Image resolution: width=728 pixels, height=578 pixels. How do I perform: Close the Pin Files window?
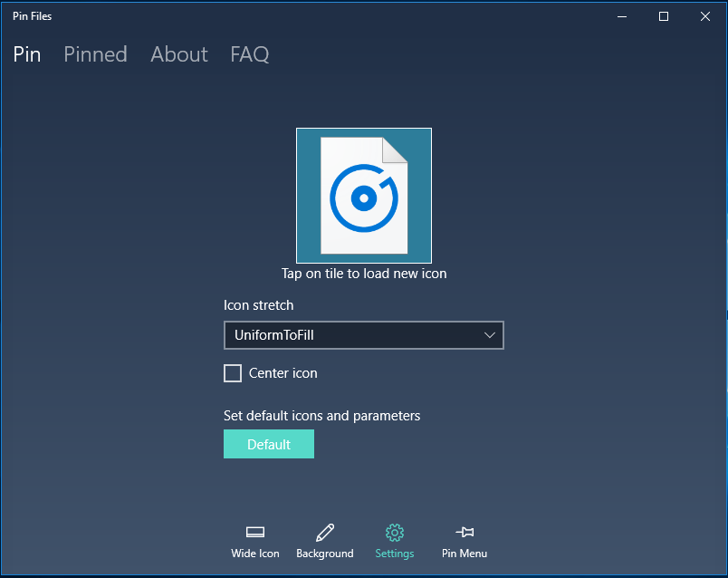704,16
